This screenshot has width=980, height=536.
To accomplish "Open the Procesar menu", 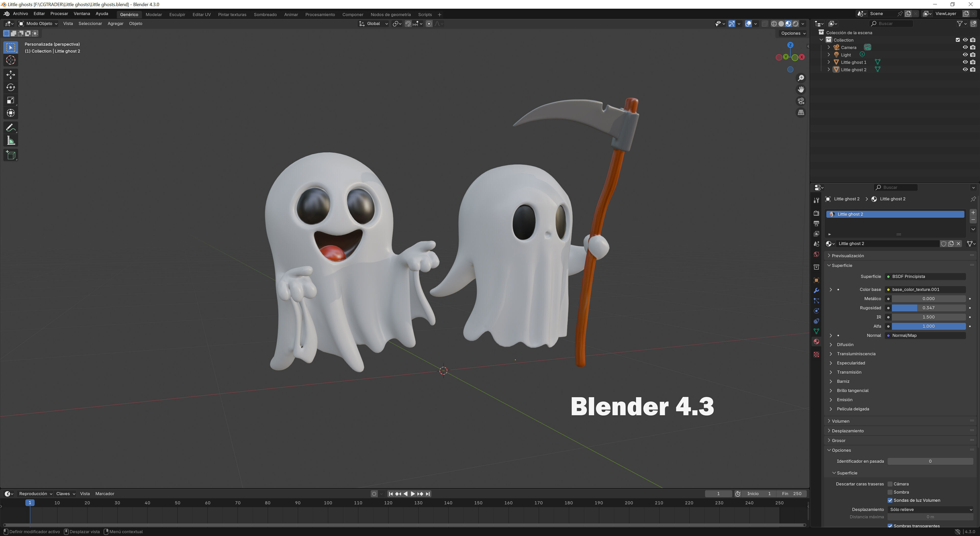I will pyautogui.click(x=59, y=14).
